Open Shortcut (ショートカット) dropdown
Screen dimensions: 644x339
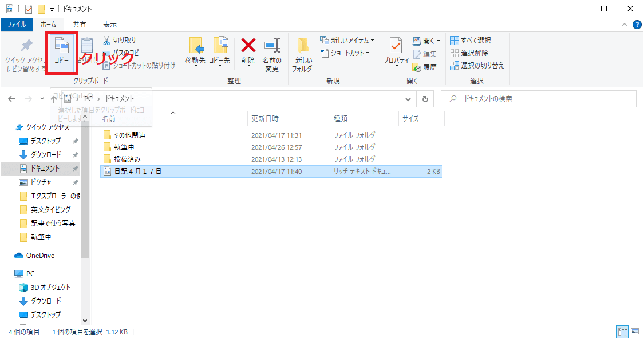tap(345, 53)
